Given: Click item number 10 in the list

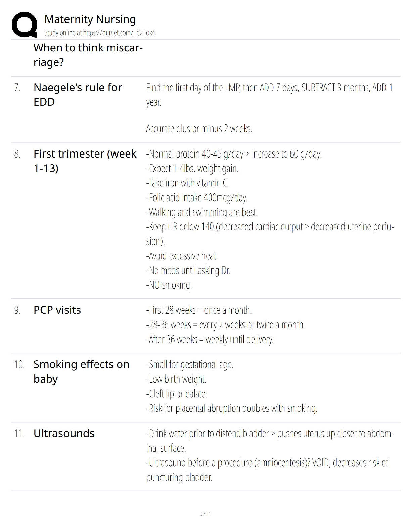Looking at the screenshot, I should click(19, 364).
